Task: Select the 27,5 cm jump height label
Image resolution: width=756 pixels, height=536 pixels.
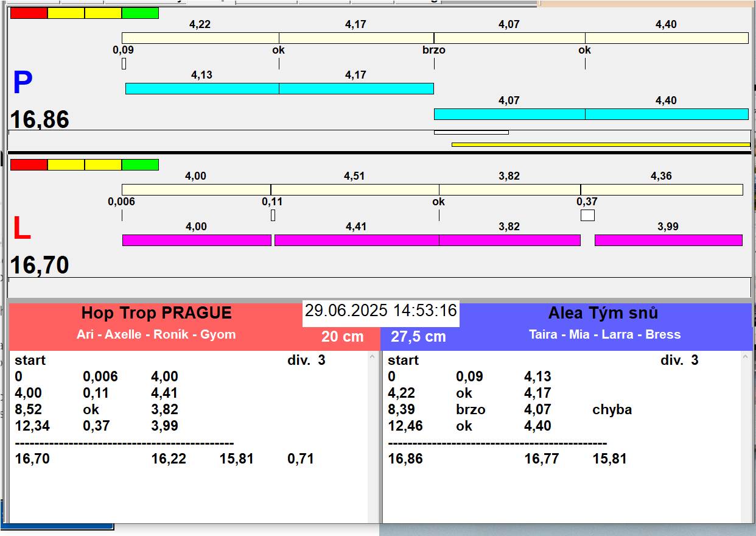Action: tap(418, 336)
